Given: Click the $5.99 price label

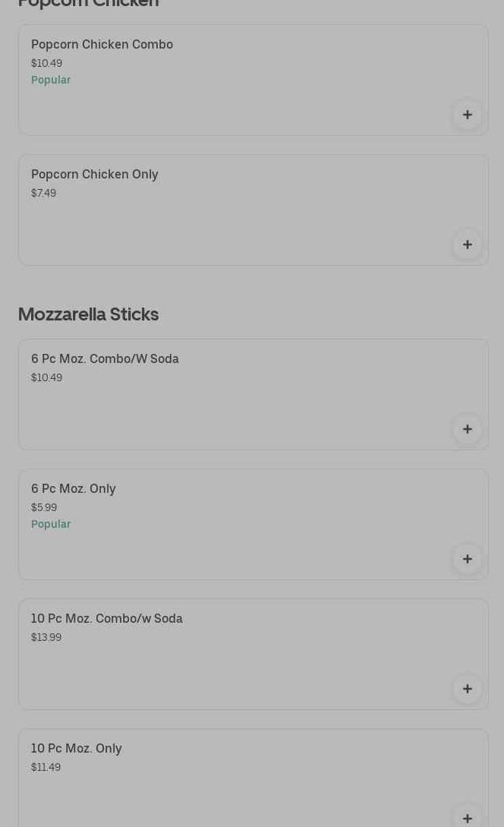Looking at the screenshot, I should point(44,507).
